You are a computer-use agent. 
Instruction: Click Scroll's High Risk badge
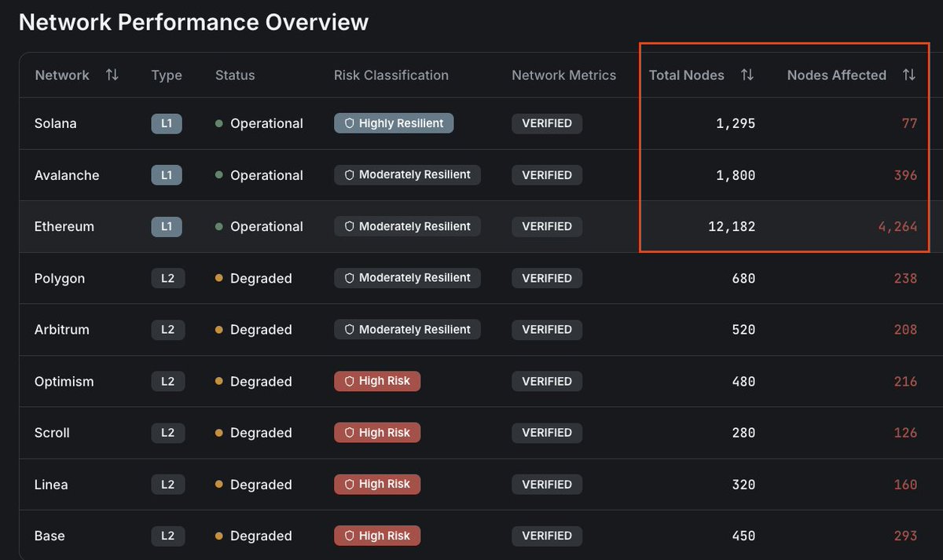(x=377, y=433)
